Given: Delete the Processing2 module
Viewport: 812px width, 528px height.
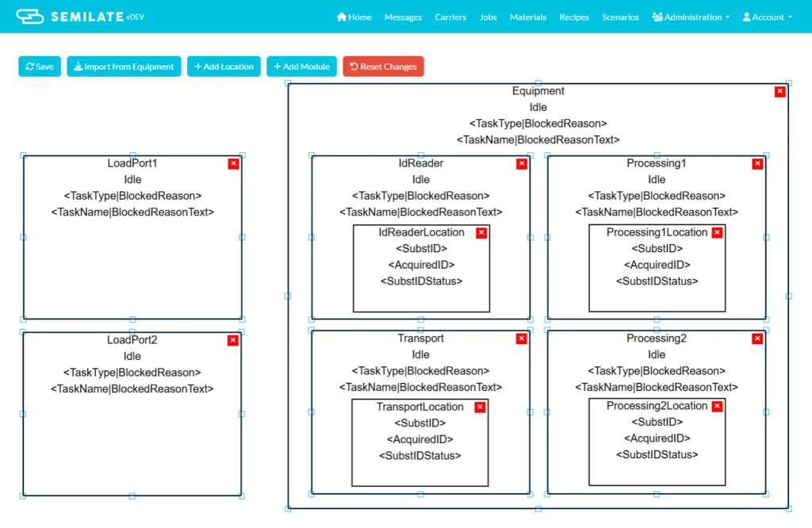Looking at the screenshot, I should click(757, 339).
